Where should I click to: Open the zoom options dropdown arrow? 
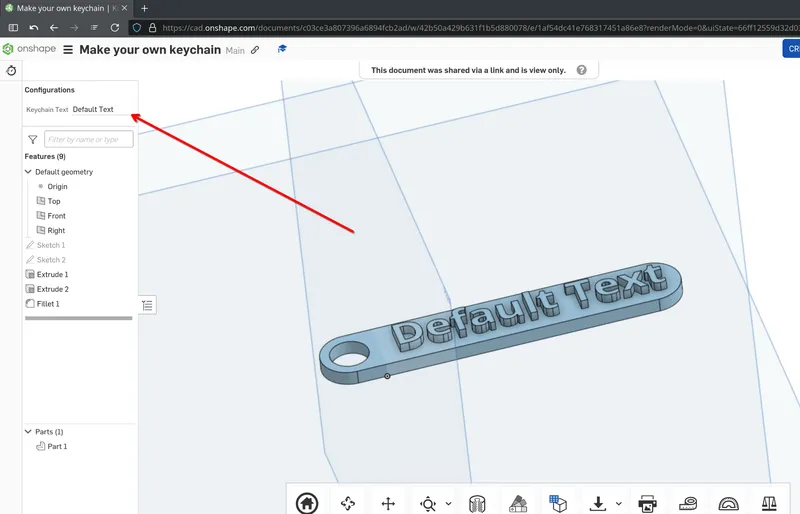point(448,503)
